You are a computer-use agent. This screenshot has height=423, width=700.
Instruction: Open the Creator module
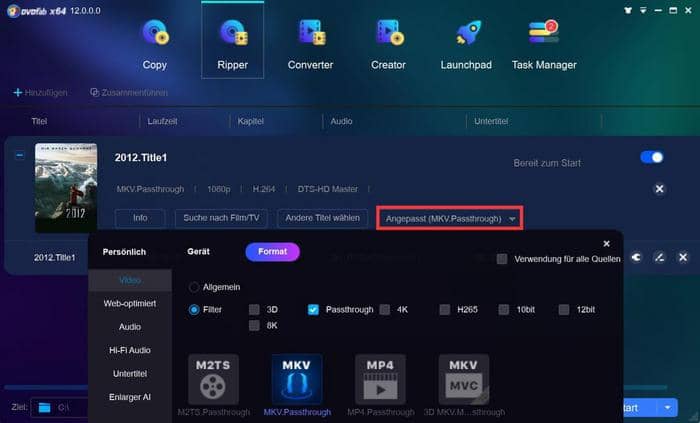click(388, 44)
